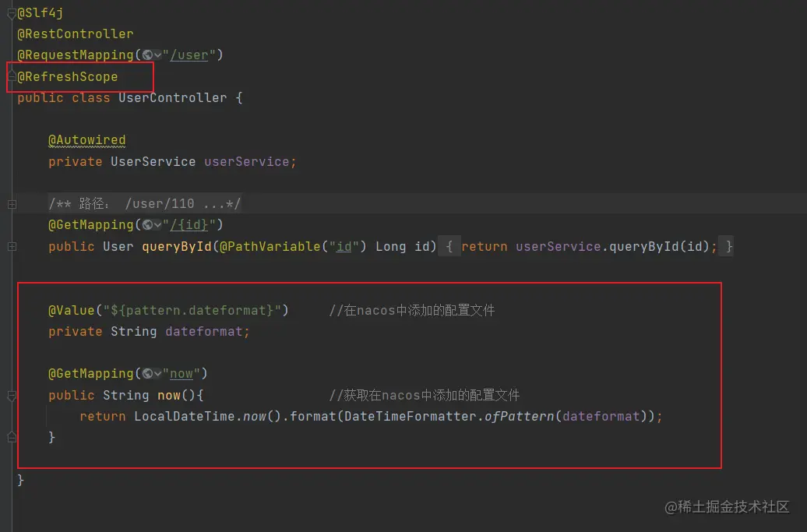This screenshot has width=807, height=532.
Task: Click underlined id inside @PathVariable
Action: click(x=344, y=246)
